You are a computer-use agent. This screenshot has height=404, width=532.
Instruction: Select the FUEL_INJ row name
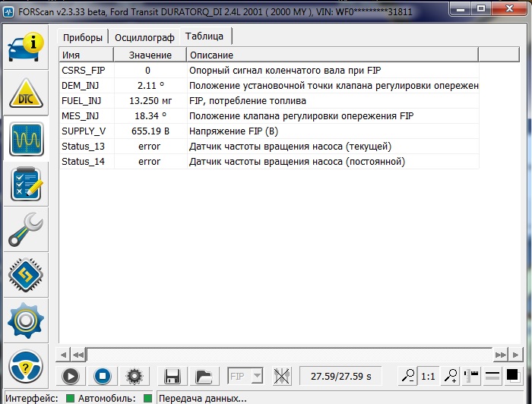pyautogui.click(x=81, y=101)
